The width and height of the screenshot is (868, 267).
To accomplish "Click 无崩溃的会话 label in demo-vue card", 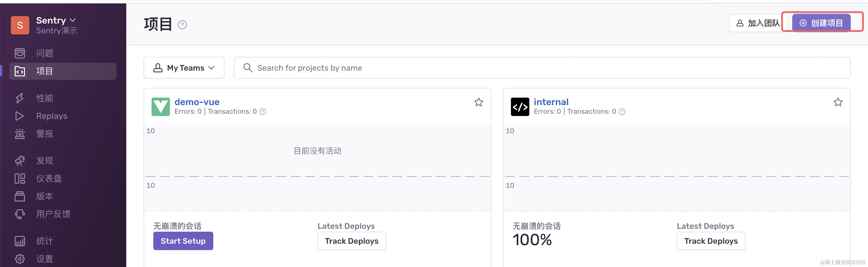I will click(x=177, y=226).
